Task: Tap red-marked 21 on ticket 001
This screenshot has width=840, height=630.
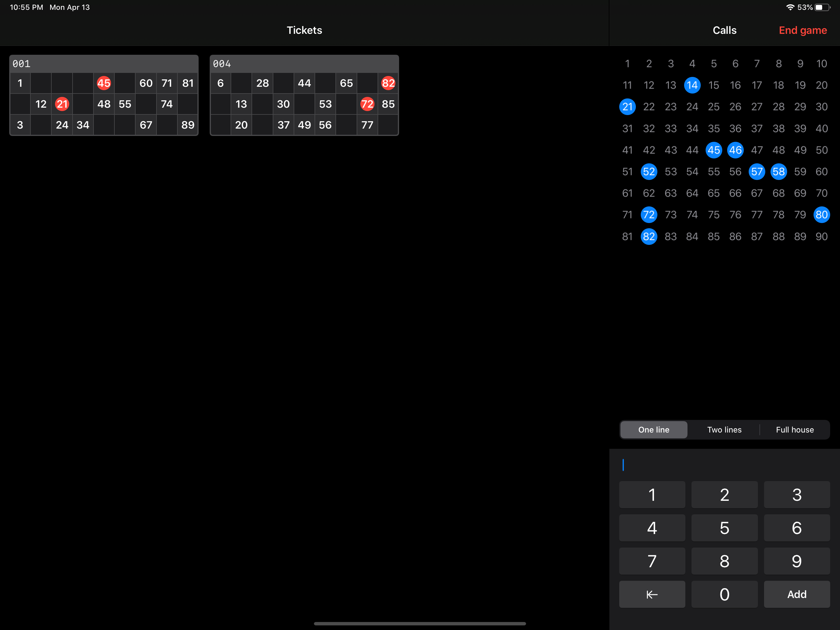Action: pyautogui.click(x=62, y=104)
